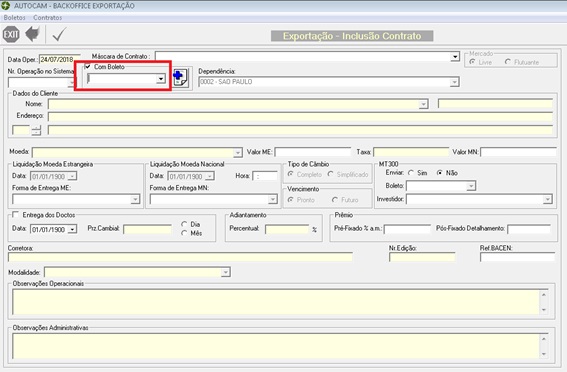Open the Com Boleto combo box arrow
This screenshot has width=567, height=372.
161,78
